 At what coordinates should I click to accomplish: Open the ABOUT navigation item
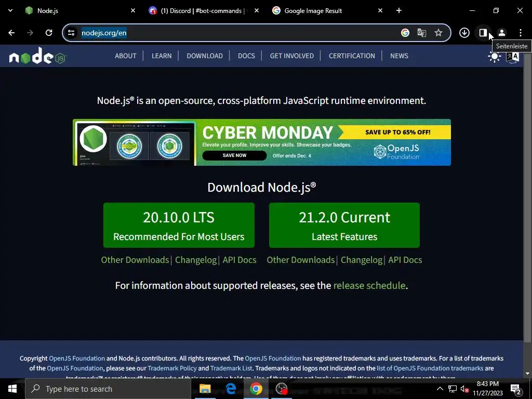click(x=126, y=56)
